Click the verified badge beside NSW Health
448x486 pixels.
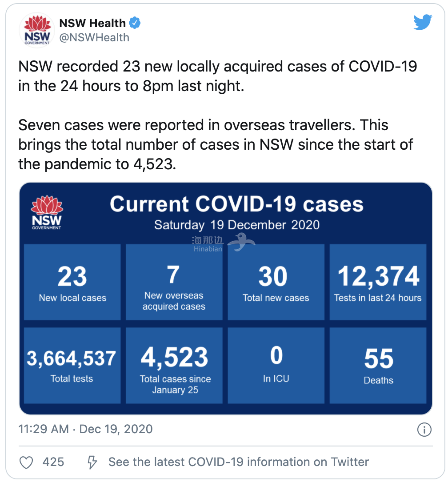(x=135, y=22)
